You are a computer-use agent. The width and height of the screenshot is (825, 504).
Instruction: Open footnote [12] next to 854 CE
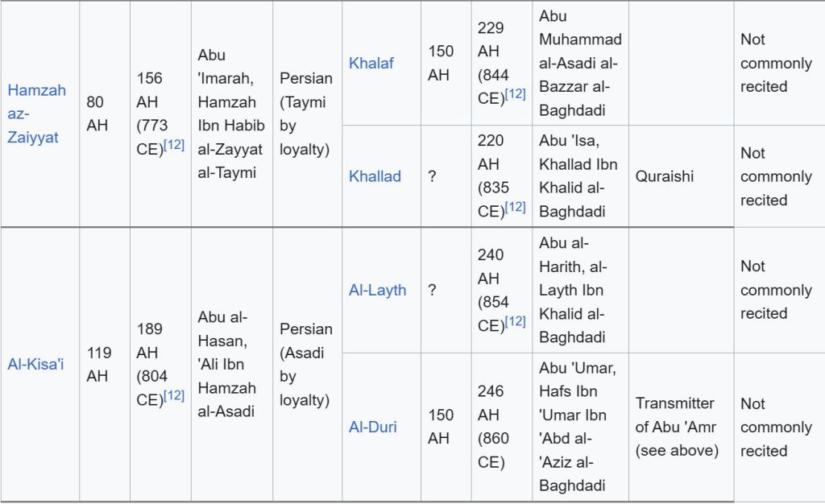tap(515, 321)
